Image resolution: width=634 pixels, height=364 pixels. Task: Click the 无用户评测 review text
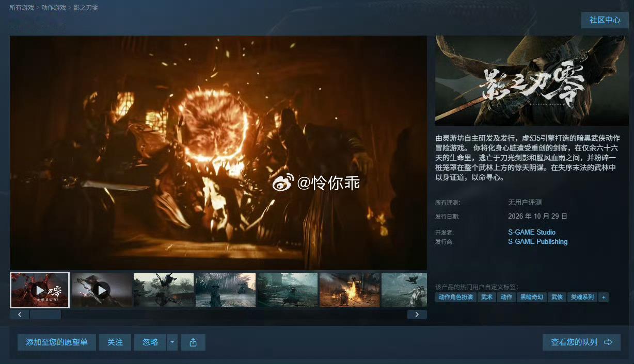pos(525,203)
